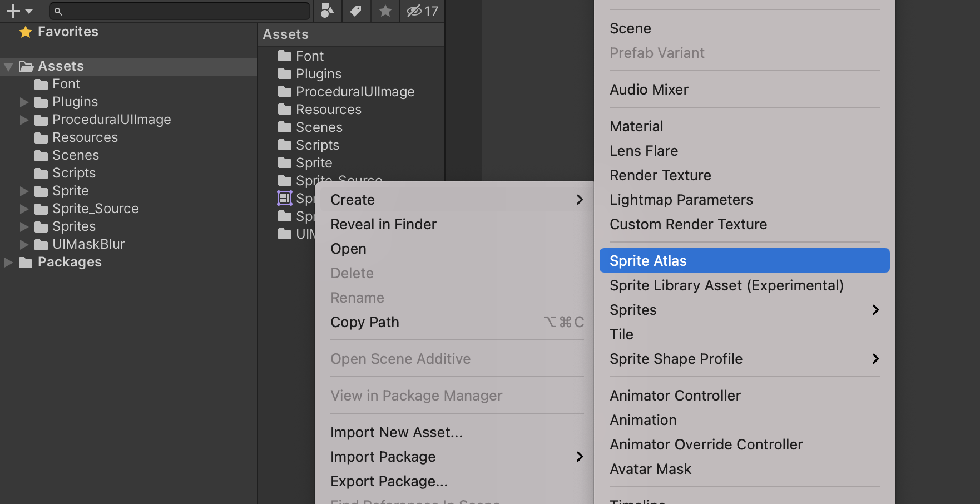This screenshot has width=980, height=504.
Task: Select Font folder icon in Assets list
Action: pos(285,56)
